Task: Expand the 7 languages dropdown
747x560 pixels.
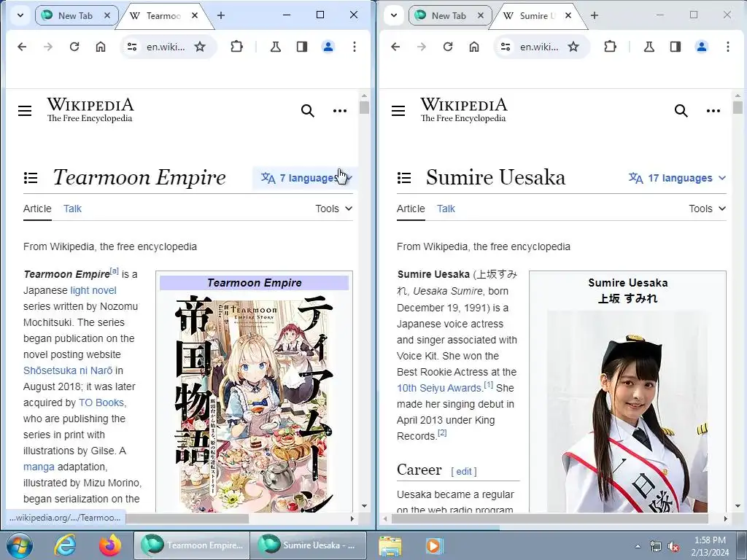Action: (x=306, y=178)
